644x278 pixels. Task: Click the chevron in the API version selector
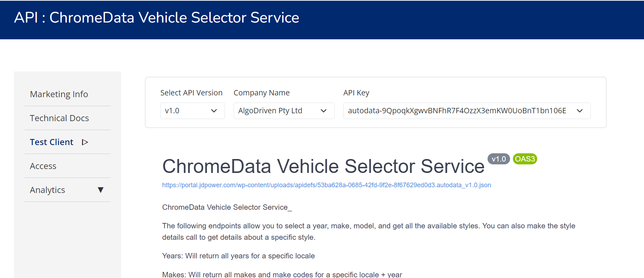pos(214,111)
